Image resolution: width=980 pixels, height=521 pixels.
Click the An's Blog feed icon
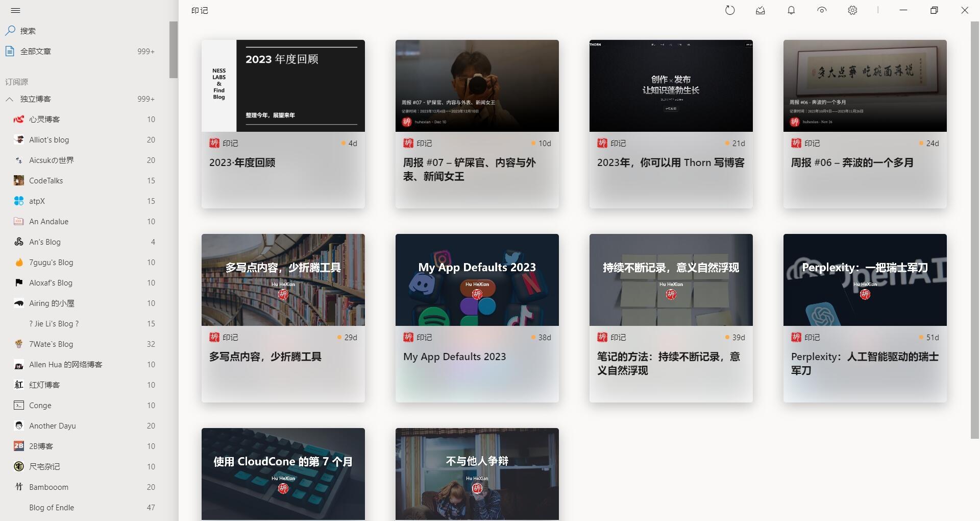[19, 242]
